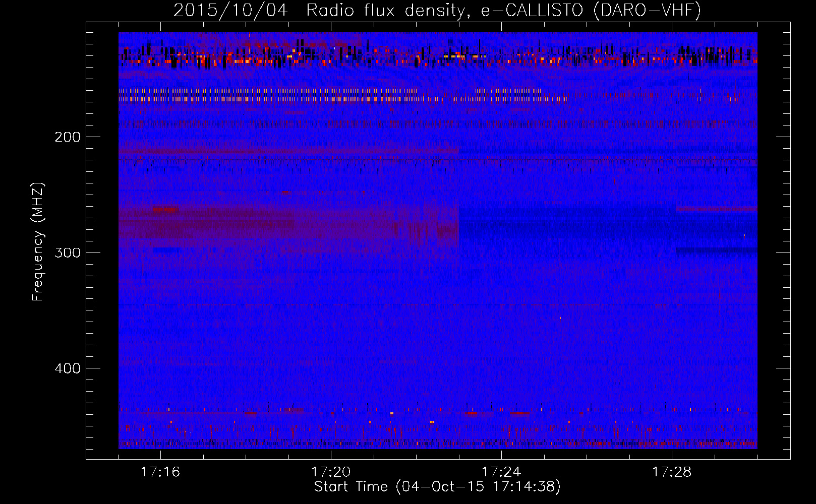Click the 300 frequency axis label
The width and height of the screenshot is (816, 504).
[x=68, y=253]
